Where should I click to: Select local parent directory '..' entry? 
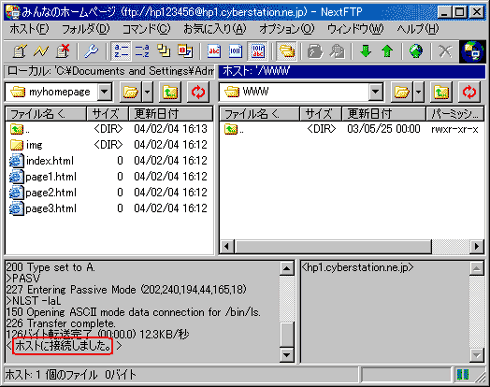pyautogui.click(x=20, y=129)
